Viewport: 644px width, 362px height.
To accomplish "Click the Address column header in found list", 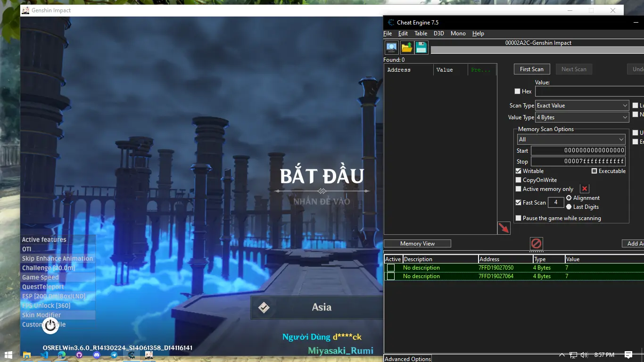I will 409,70.
